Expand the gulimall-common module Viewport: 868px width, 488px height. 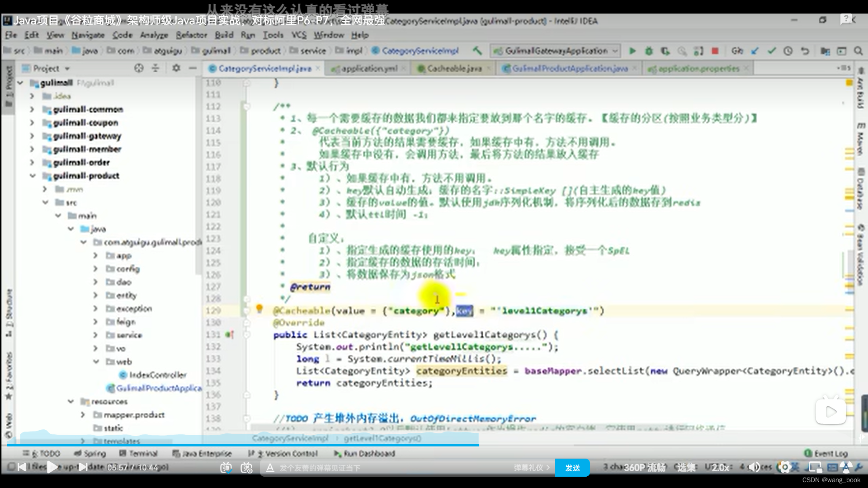pyautogui.click(x=32, y=109)
